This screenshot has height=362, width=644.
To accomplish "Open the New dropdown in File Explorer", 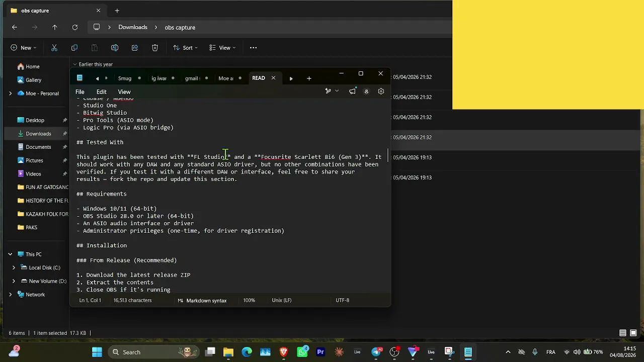I will [23, 48].
